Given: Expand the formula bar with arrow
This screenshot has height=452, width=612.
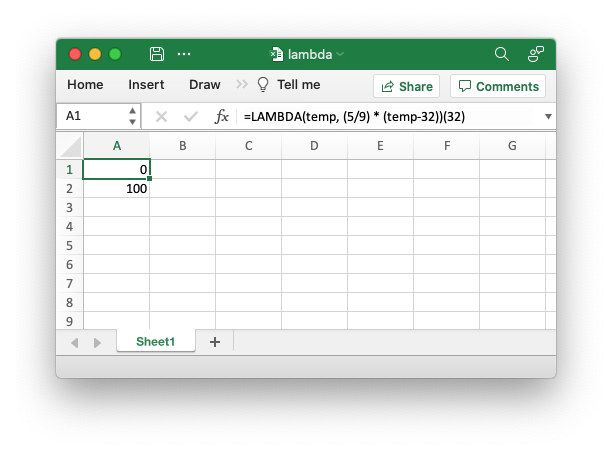Looking at the screenshot, I should point(548,116).
